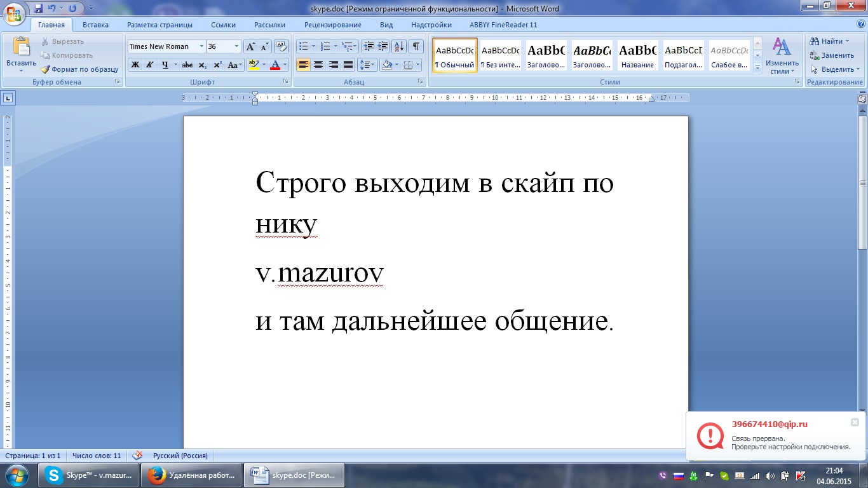This screenshot has height=488, width=868.
Task: Open the Рецензирование ribbon tab
Action: tap(332, 25)
